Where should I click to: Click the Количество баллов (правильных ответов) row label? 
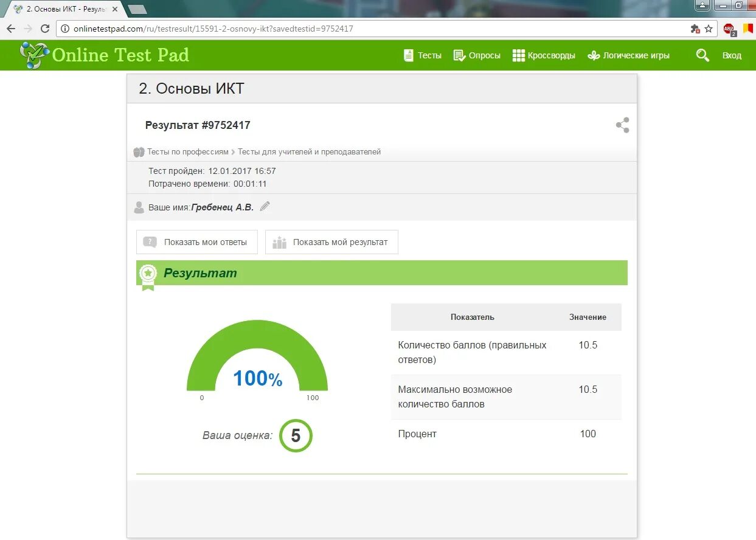473,352
